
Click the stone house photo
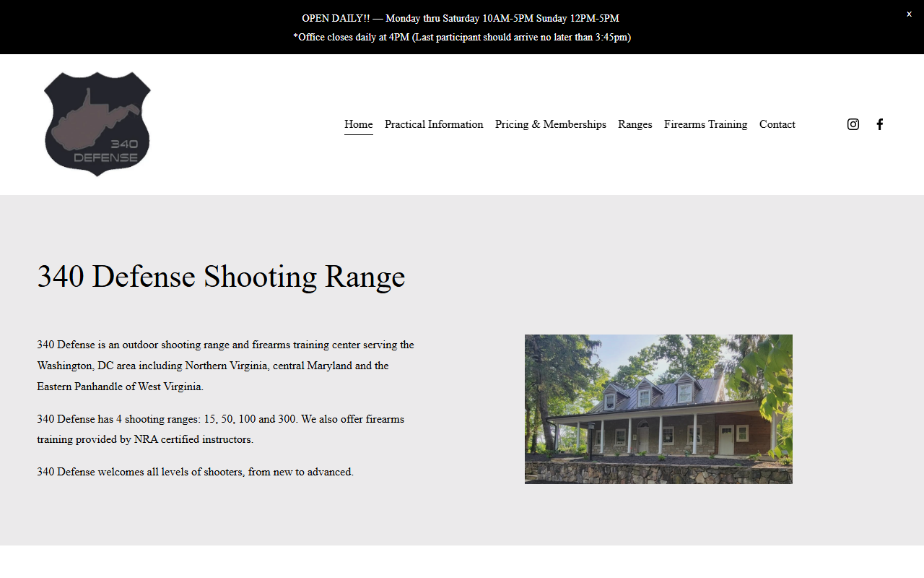pyautogui.click(x=658, y=409)
